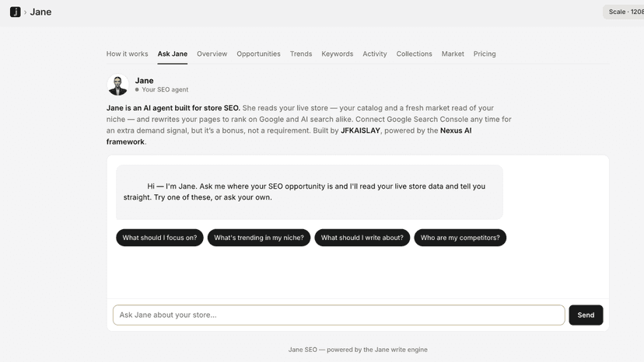
Task: Go to the Trends tab
Action: (x=301, y=54)
